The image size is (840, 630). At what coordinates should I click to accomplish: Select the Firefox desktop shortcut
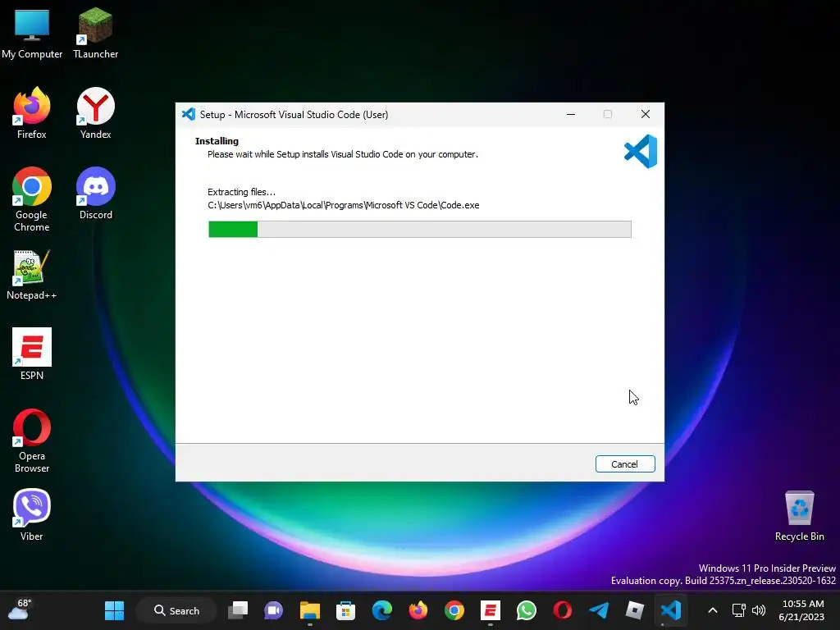coord(32,113)
